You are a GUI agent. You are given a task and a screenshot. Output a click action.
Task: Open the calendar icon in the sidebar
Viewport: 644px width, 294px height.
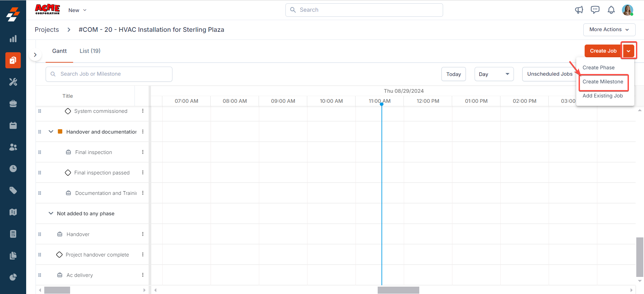click(13, 125)
